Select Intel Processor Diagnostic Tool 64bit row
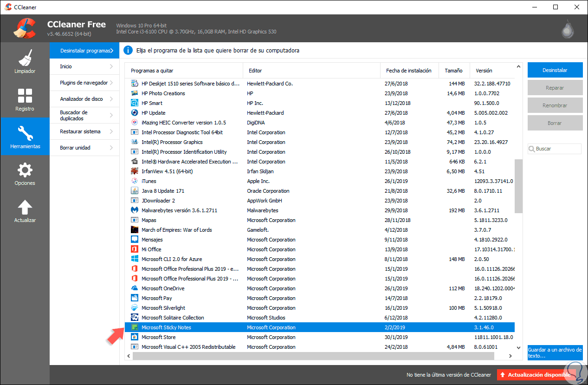The image size is (588, 385). (320, 132)
